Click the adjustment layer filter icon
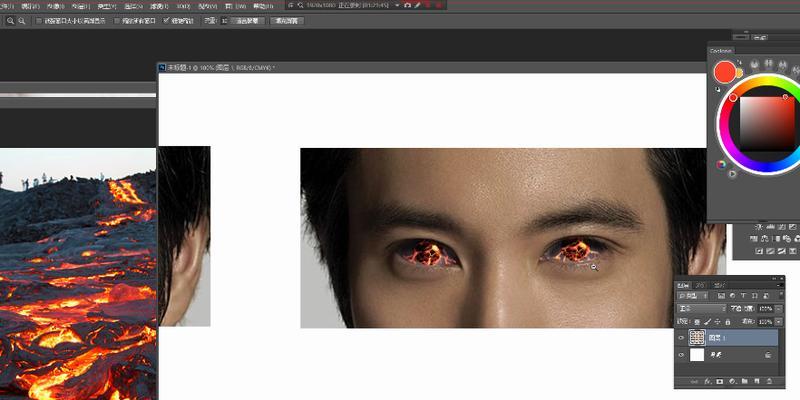 click(x=732, y=296)
